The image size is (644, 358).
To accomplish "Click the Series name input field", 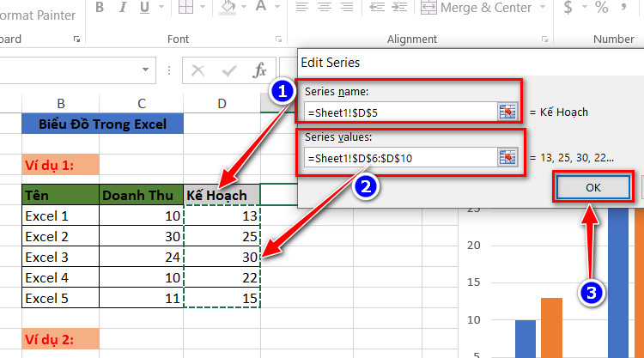I will (400, 112).
